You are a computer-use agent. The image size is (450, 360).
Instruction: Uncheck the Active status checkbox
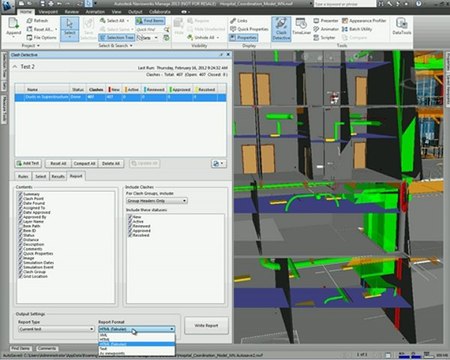[x=130, y=222]
